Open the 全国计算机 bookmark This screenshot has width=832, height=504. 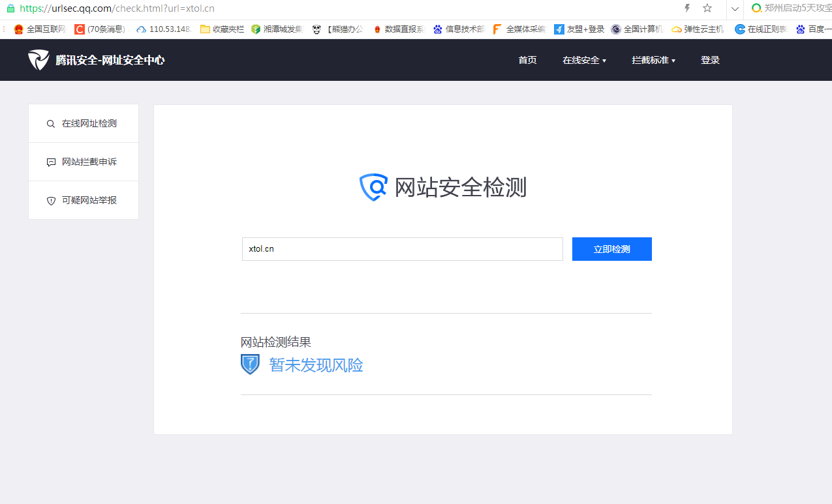pyautogui.click(x=637, y=29)
